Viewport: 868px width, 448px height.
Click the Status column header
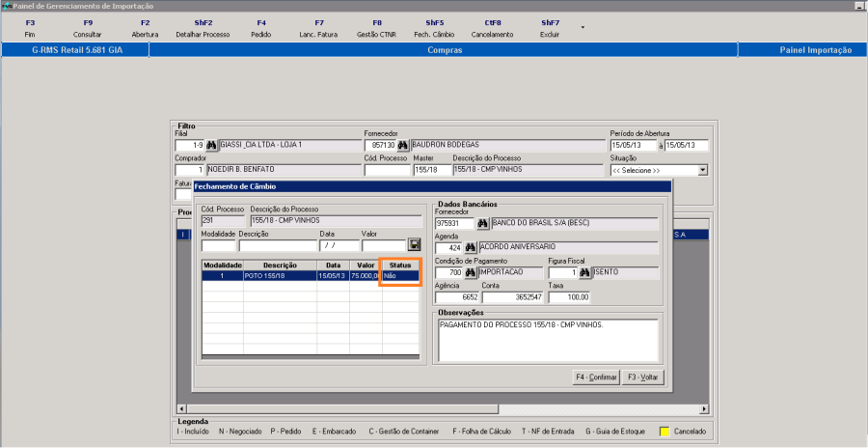click(400, 266)
